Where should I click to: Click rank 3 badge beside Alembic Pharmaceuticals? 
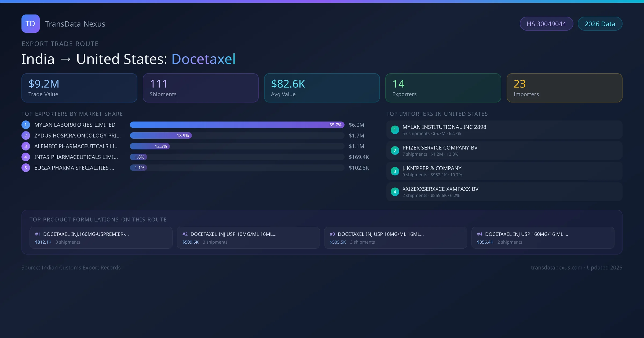pyautogui.click(x=25, y=146)
